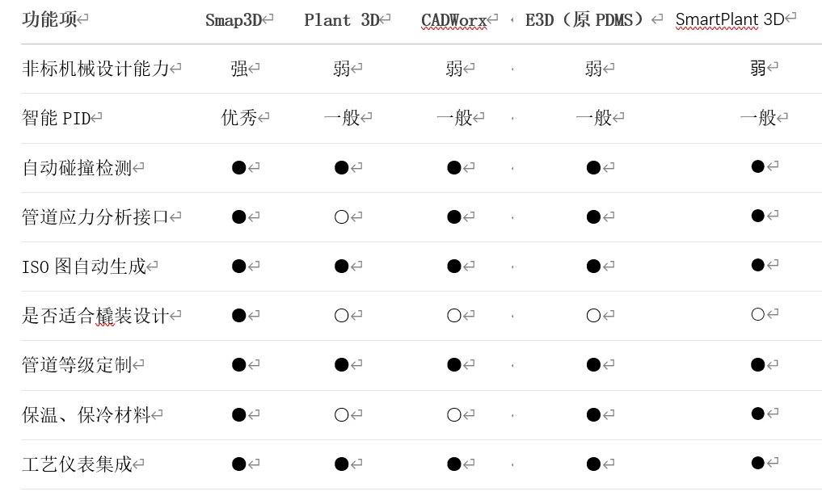Click the filled circle for SmartPlant 3D 管道等级定制
The width and height of the screenshot is (822, 504).
pos(757,365)
